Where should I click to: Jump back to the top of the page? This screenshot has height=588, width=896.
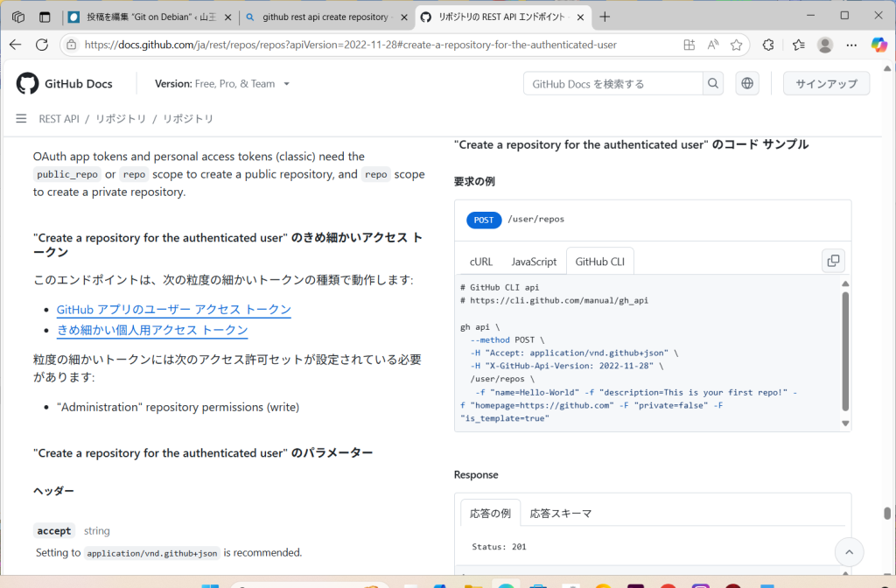point(849,552)
